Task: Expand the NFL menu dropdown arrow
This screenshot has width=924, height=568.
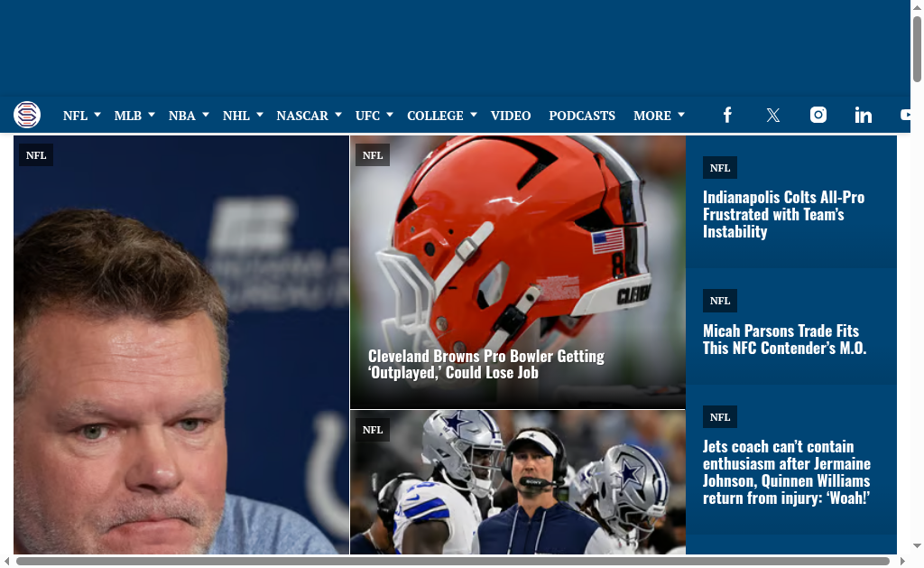Action: tap(97, 115)
